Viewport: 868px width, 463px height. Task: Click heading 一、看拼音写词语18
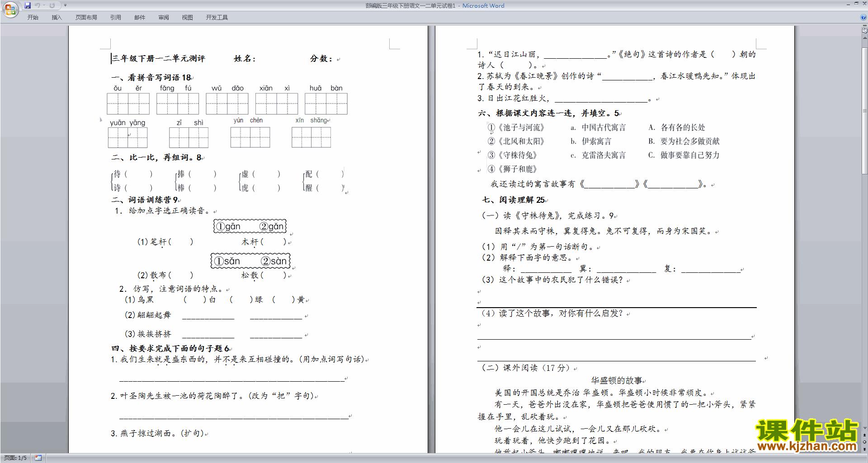tap(151, 77)
